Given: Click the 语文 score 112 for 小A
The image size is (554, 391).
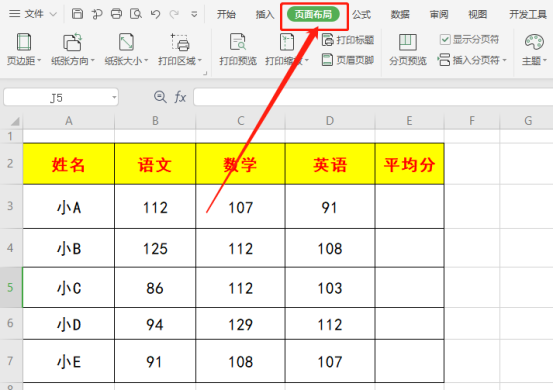Looking at the screenshot, I should (x=155, y=207).
